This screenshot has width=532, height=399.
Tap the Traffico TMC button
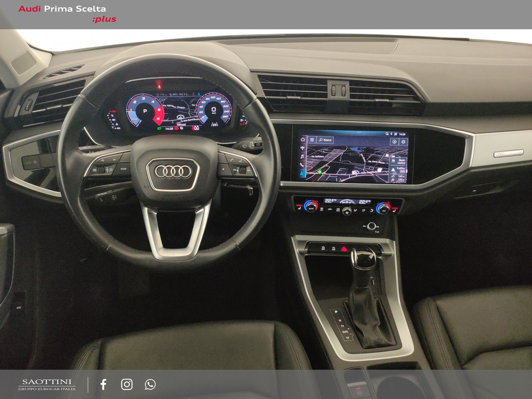click(398, 170)
